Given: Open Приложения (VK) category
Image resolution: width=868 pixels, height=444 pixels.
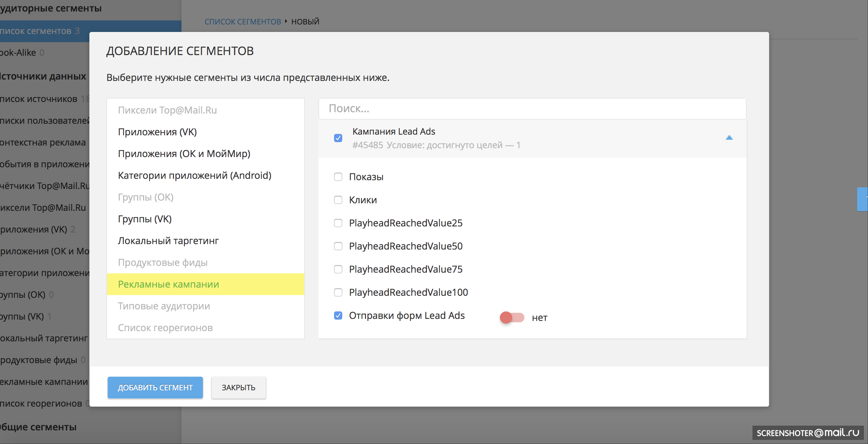Looking at the screenshot, I should (157, 132).
